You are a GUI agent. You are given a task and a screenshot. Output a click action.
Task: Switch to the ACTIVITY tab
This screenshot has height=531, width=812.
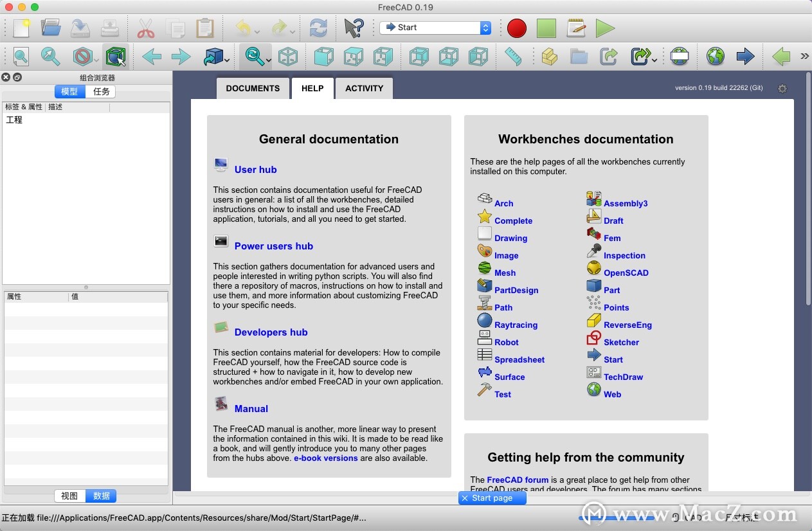pos(364,88)
